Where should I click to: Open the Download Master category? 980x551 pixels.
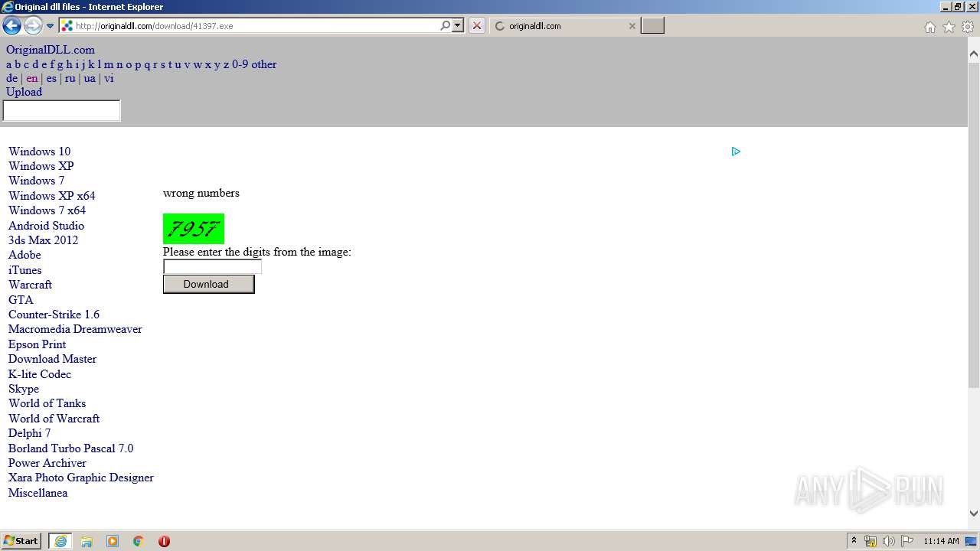click(x=53, y=359)
